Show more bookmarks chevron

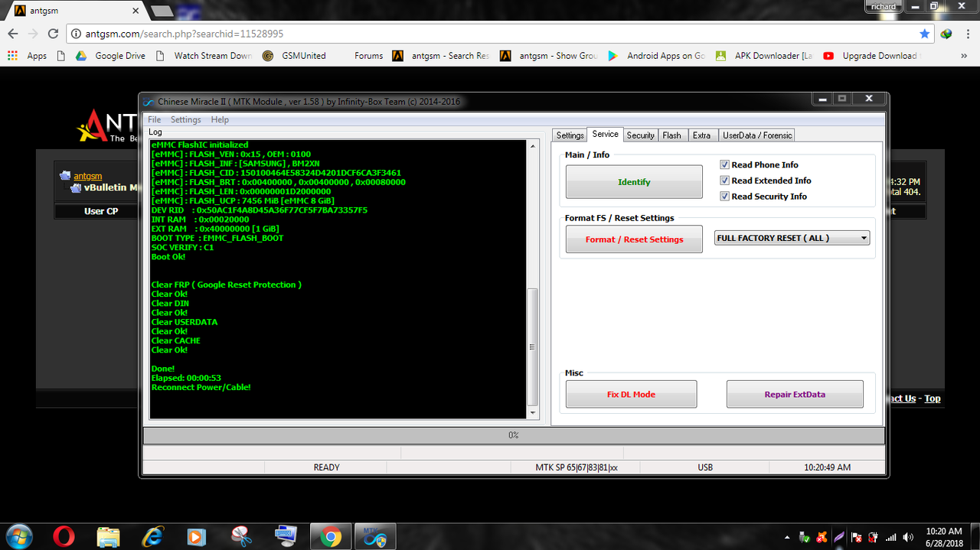(x=963, y=56)
